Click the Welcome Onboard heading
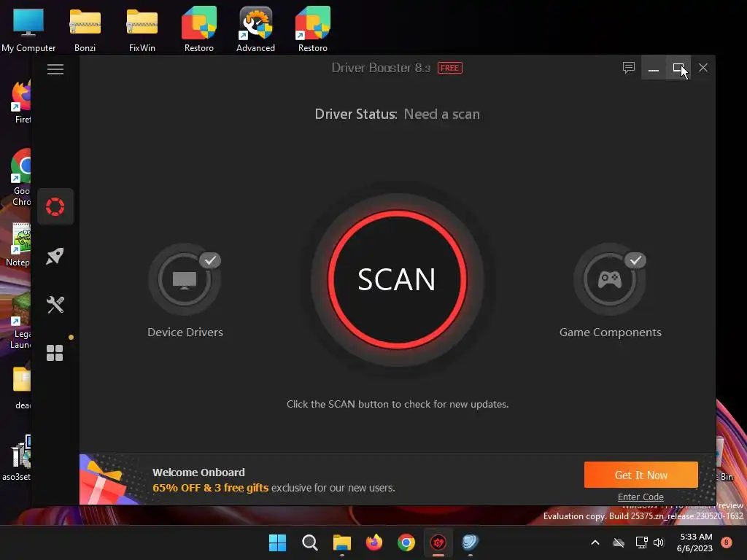Viewport: 747px width, 560px height. (x=198, y=472)
